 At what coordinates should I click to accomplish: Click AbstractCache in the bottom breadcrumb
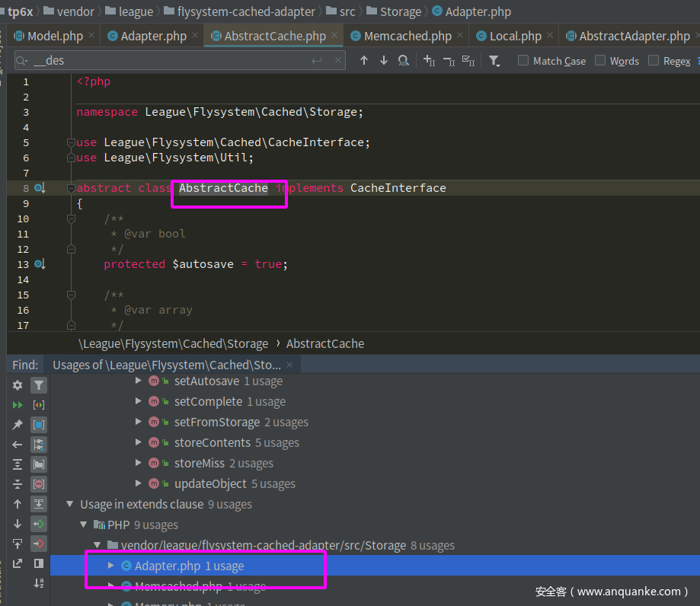point(324,343)
